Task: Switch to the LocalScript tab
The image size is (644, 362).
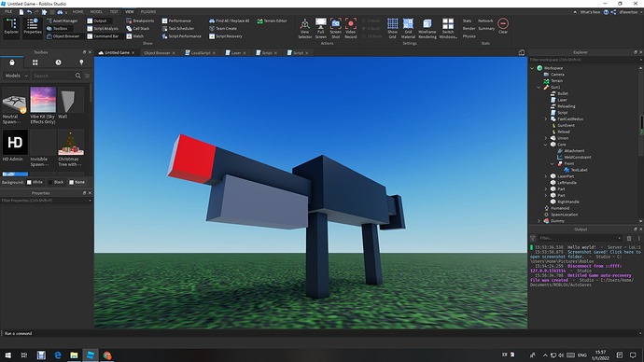Action: point(201,53)
